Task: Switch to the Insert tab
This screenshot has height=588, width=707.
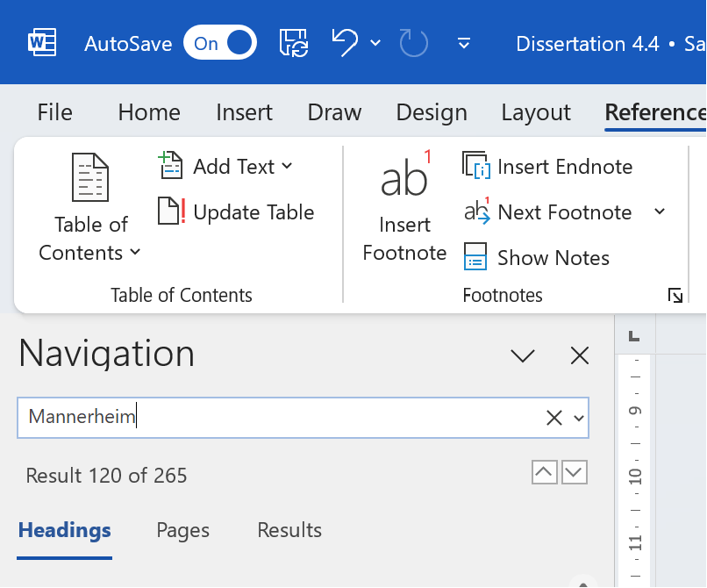Action: pos(244,112)
